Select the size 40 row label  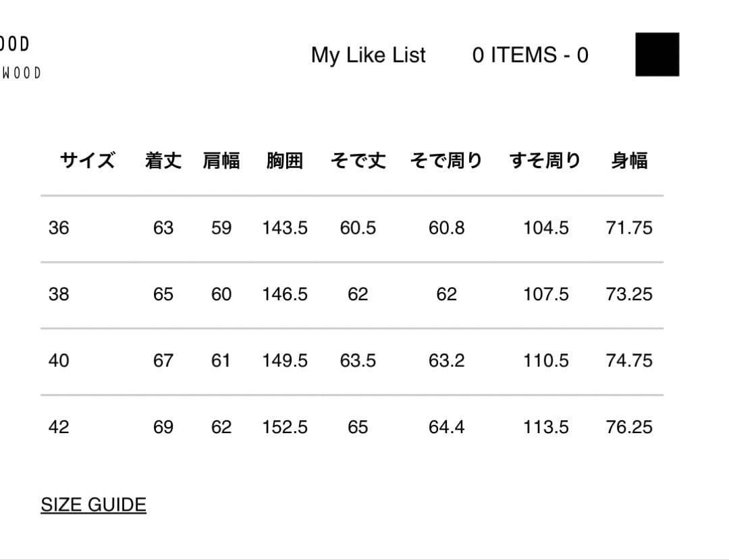tap(59, 361)
